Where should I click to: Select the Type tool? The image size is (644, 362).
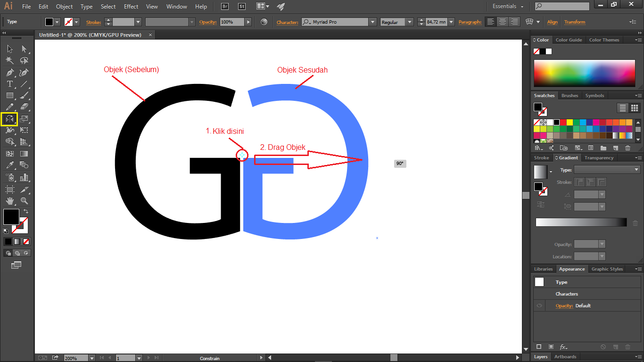point(9,84)
